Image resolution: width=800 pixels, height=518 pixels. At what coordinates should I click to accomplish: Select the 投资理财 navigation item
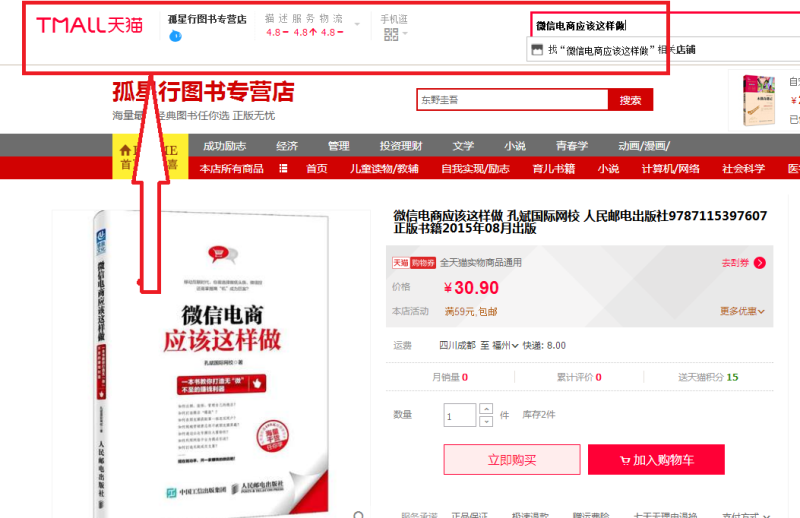(x=401, y=145)
